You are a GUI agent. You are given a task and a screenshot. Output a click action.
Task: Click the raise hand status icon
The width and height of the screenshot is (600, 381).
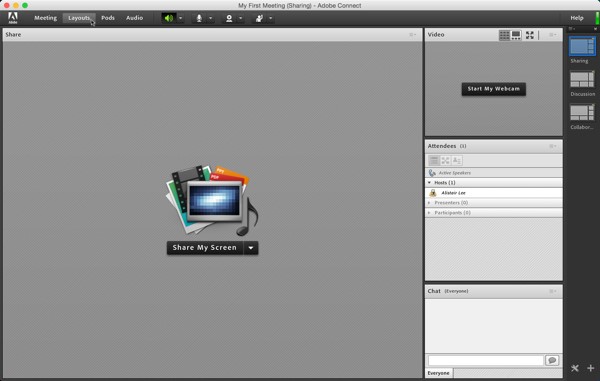[x=259, y=18]
